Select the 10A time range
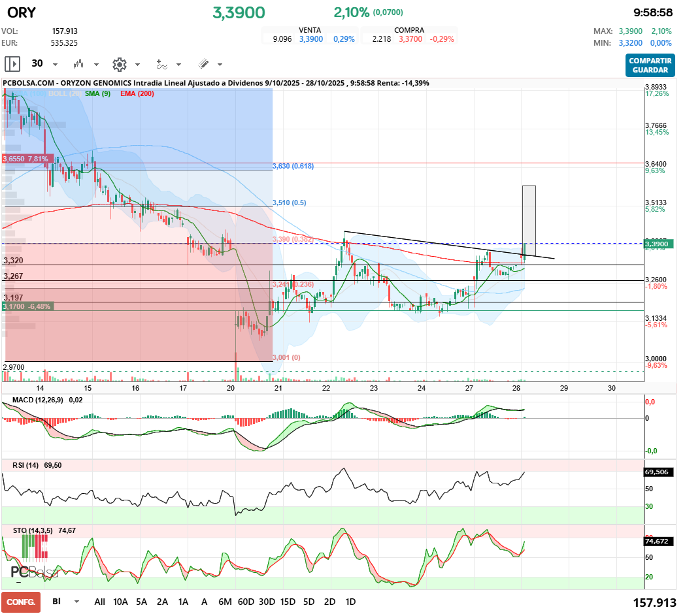The image size is (685, 616). pyautogui.click(x=120, y=602)
